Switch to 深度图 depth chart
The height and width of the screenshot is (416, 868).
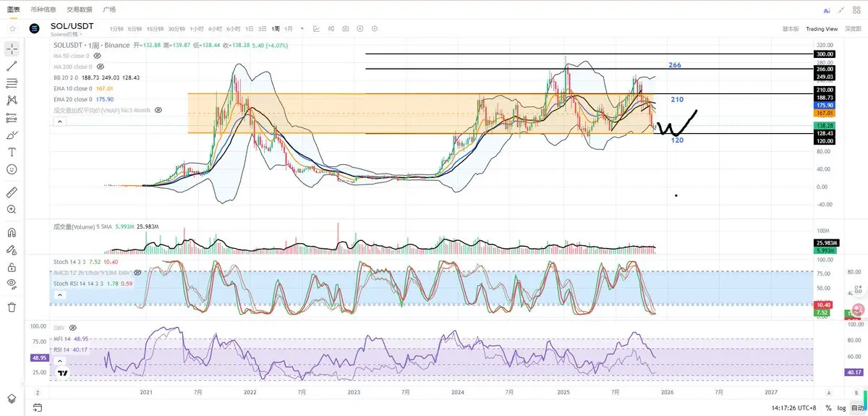coord(853,29)
